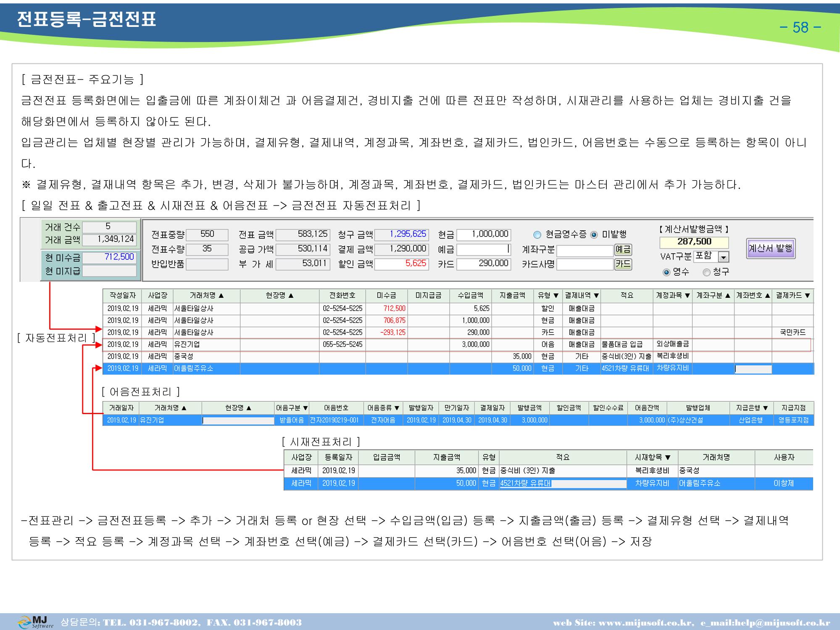The image size is (840, 630).
Task: Select the 중국성 row in voucher grid
Action: pyautogui.click(x=458, y=357)
